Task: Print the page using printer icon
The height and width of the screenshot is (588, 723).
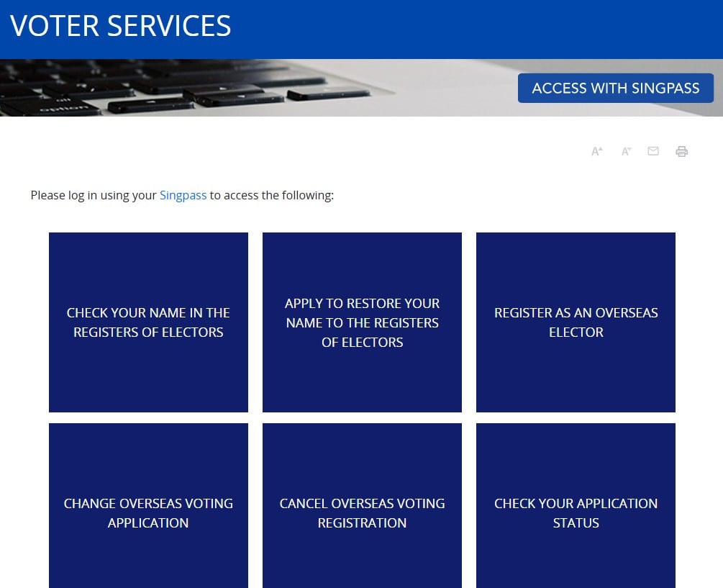Action: pos(681,151)
